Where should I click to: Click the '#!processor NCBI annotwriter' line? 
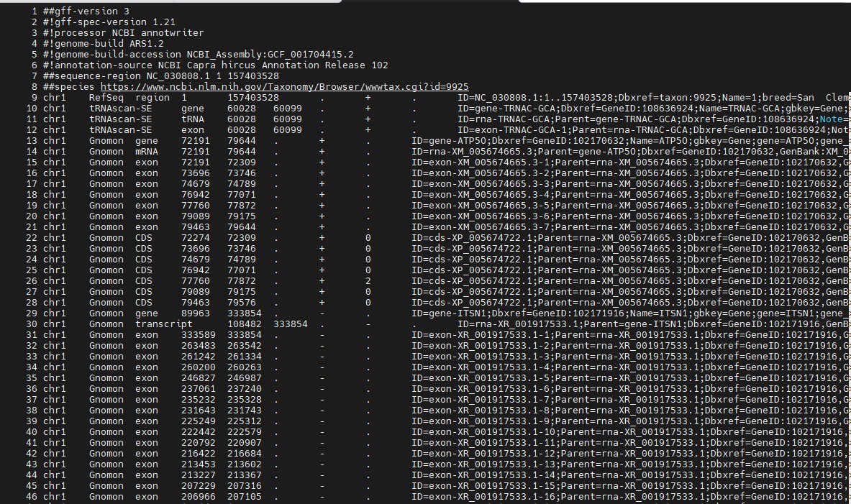click(123, 33)
